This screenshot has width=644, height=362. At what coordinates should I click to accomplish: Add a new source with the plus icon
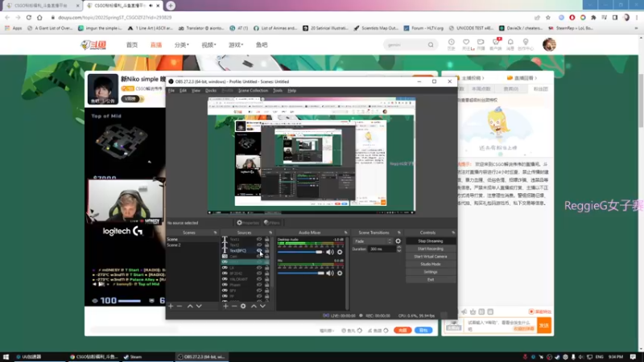(x=225, y=306)
